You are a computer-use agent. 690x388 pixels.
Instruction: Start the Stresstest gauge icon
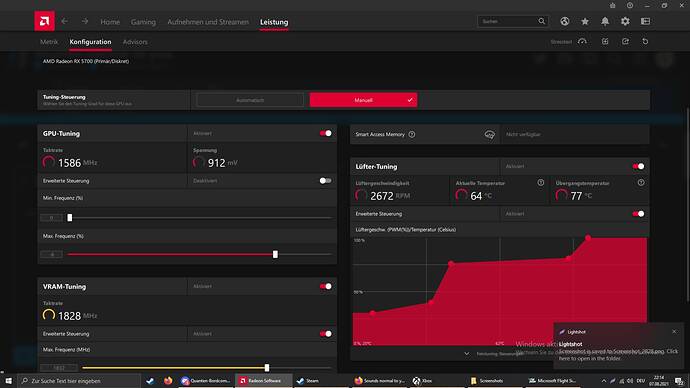tap(582, 41)
